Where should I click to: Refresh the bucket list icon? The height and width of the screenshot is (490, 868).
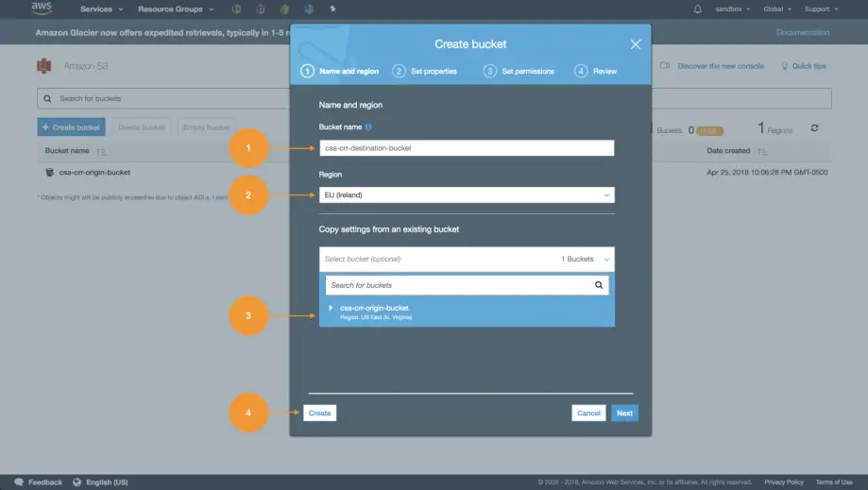[x=814, y=128]
